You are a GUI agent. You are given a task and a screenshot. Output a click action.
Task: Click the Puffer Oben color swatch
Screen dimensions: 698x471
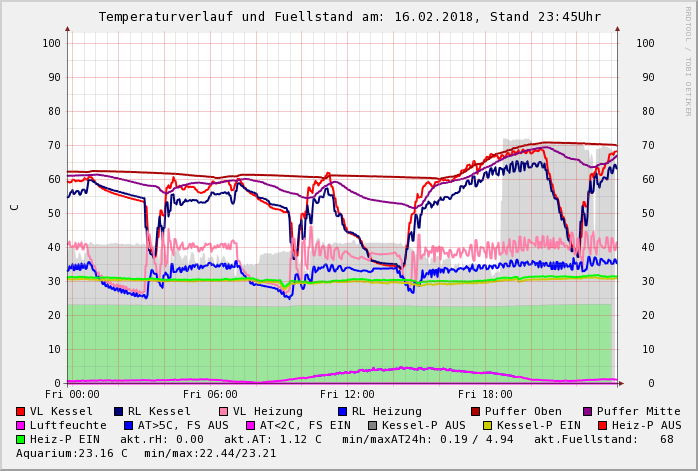coord(476,411)
